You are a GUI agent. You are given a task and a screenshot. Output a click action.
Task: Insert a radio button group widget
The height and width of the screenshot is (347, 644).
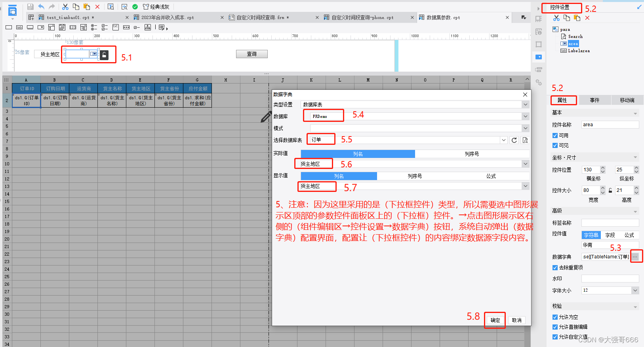[94, 27]
